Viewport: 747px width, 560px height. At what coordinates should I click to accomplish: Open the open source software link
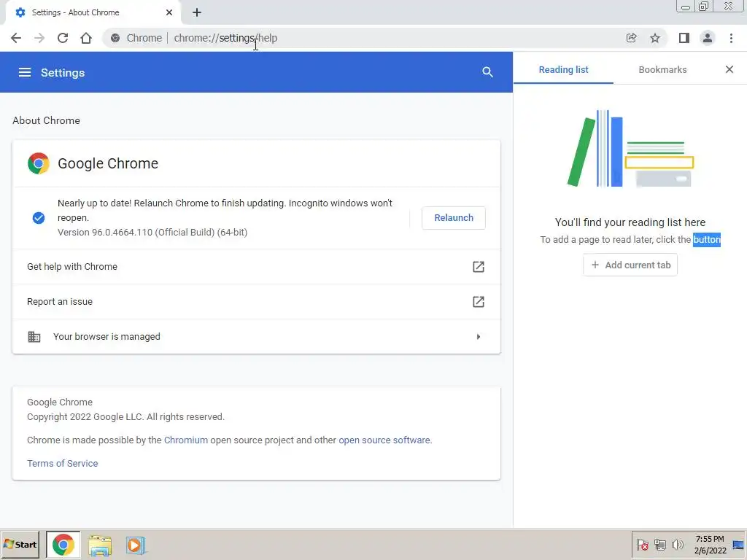[x=384, y=440]
